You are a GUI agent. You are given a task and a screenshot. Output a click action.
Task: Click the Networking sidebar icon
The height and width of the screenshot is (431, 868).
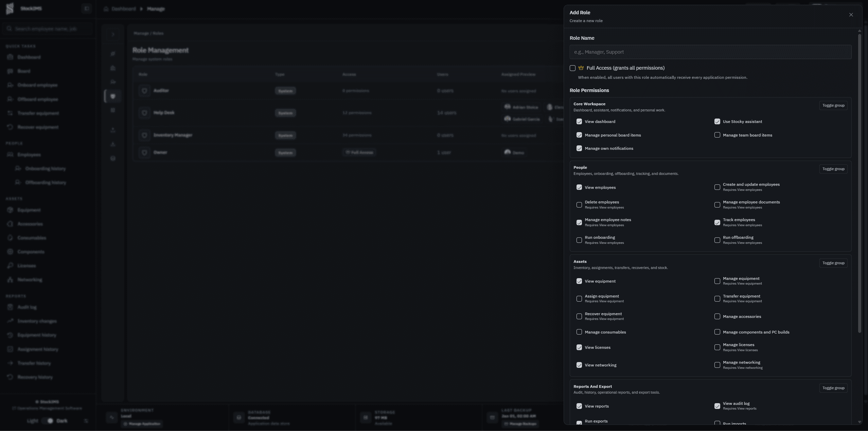tap(10, 280)
